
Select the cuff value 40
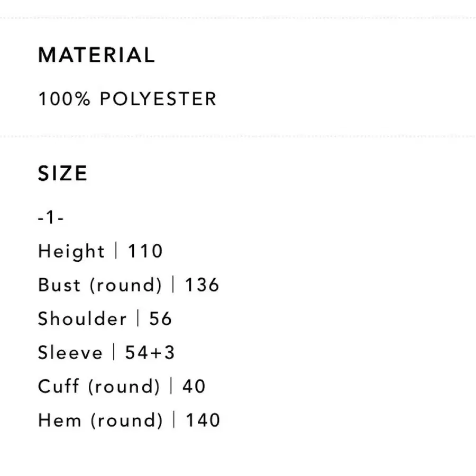tap(194, 387)
